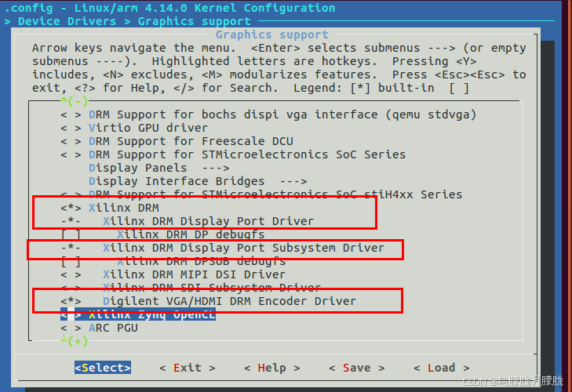The width and height of the screenshot is (572, 392).
Task: Click the Device Drivers breadcrumb
Action: pos(67,21)
